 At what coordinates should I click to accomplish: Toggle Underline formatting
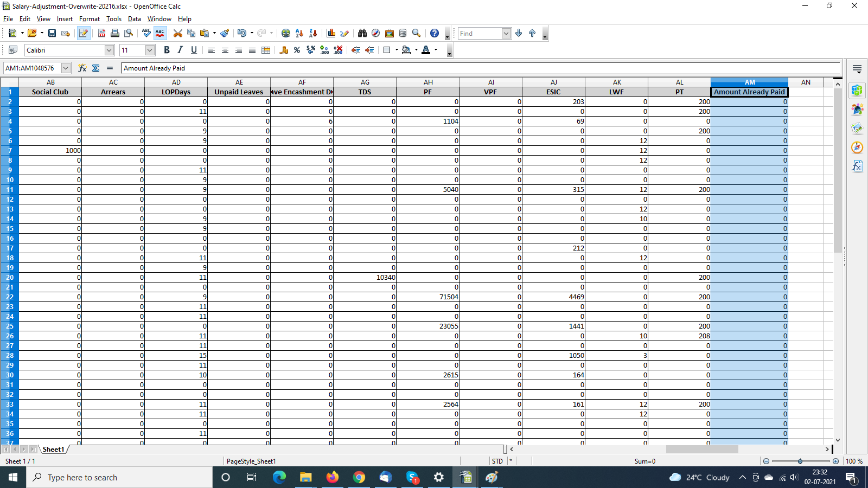click(194, 50)
